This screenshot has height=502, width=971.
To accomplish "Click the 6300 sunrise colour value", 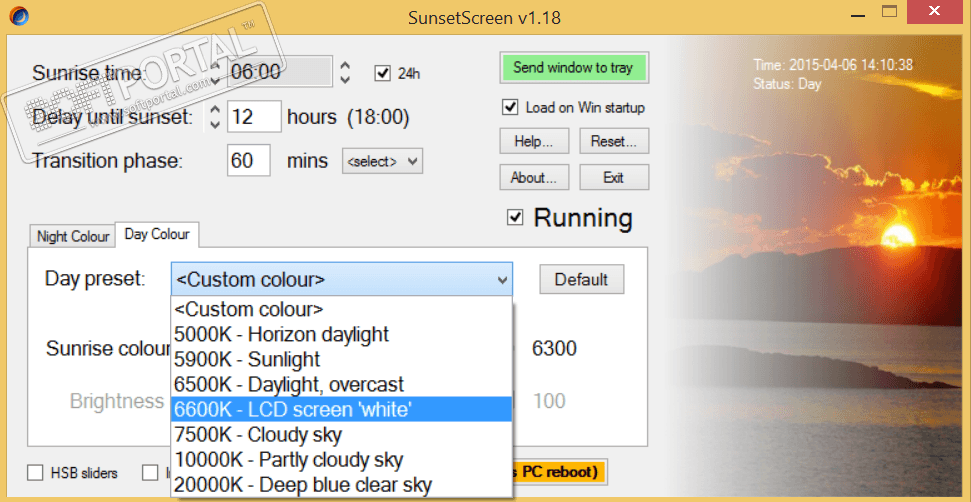I will coord(554,348).
